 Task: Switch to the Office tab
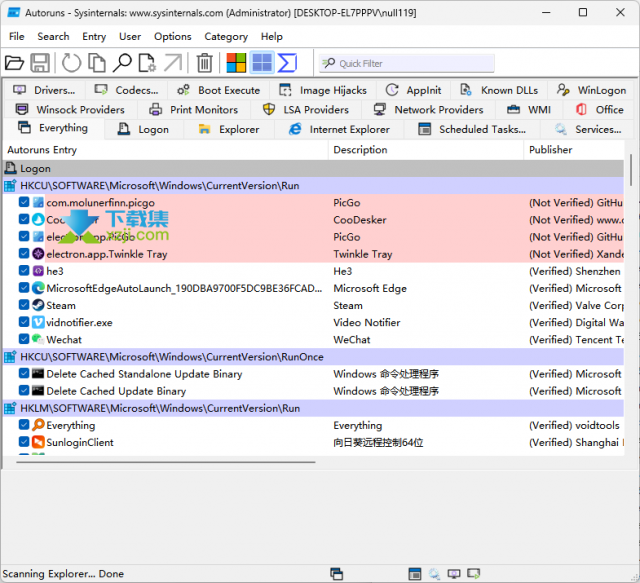tap(600, 109)
